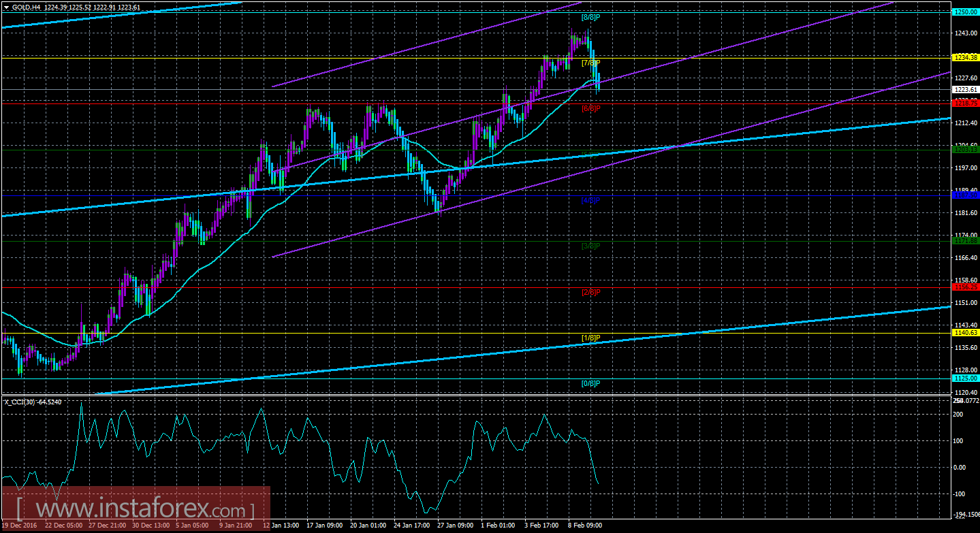
Task: Select the [7/8]P Murrey level label
Action: pos(590,63)
